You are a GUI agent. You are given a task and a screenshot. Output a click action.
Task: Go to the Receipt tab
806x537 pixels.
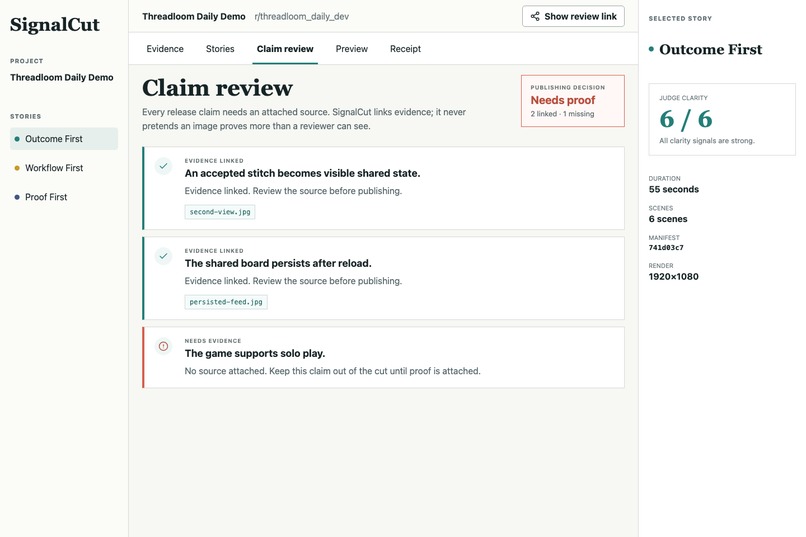[405, 49]
